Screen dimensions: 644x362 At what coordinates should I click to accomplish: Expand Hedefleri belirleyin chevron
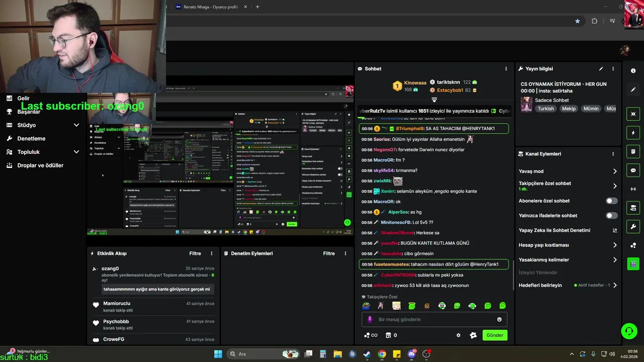coord(614,285)
